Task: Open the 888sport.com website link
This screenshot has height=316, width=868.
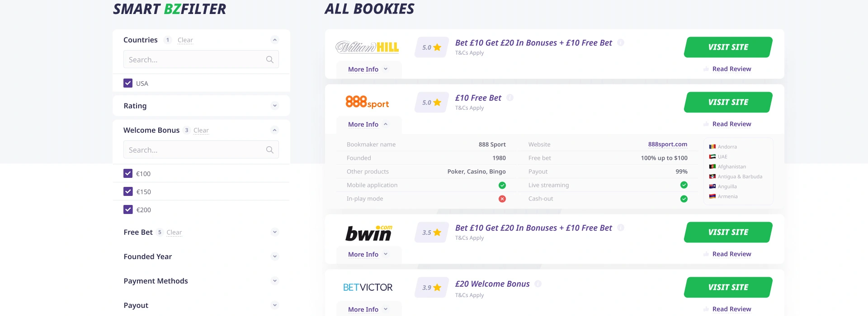Action: point(667,144)
